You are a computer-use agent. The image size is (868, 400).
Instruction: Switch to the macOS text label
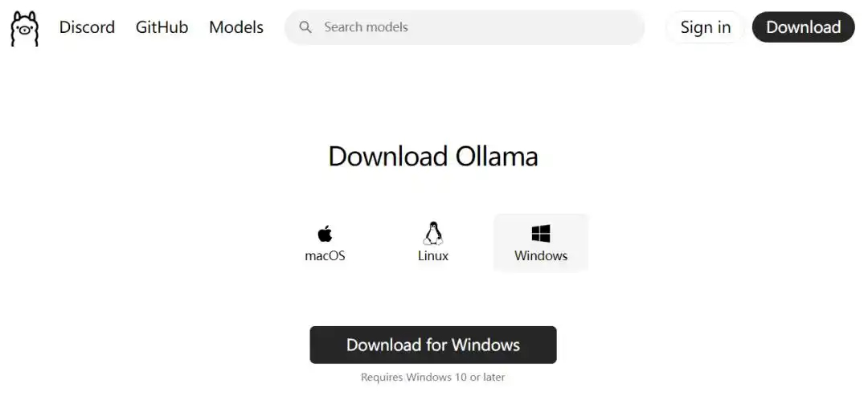325,256
